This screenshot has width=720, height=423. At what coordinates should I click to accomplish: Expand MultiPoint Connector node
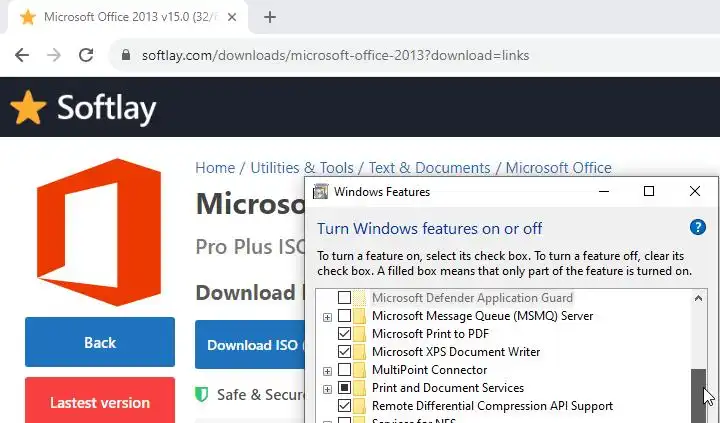point(327,371)
